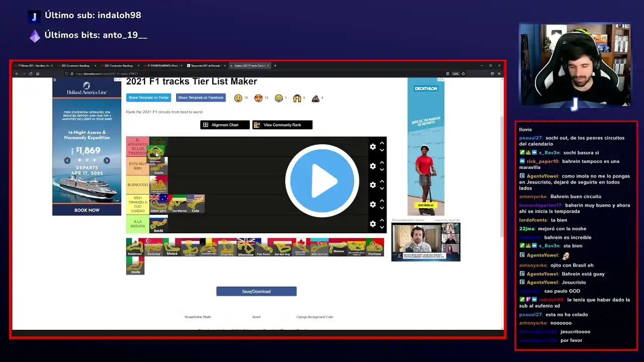Switch to Temporada 2021 de Fórmula 1 tab
644x362 pixels.
pyautogui.click(x=206, y=65)
